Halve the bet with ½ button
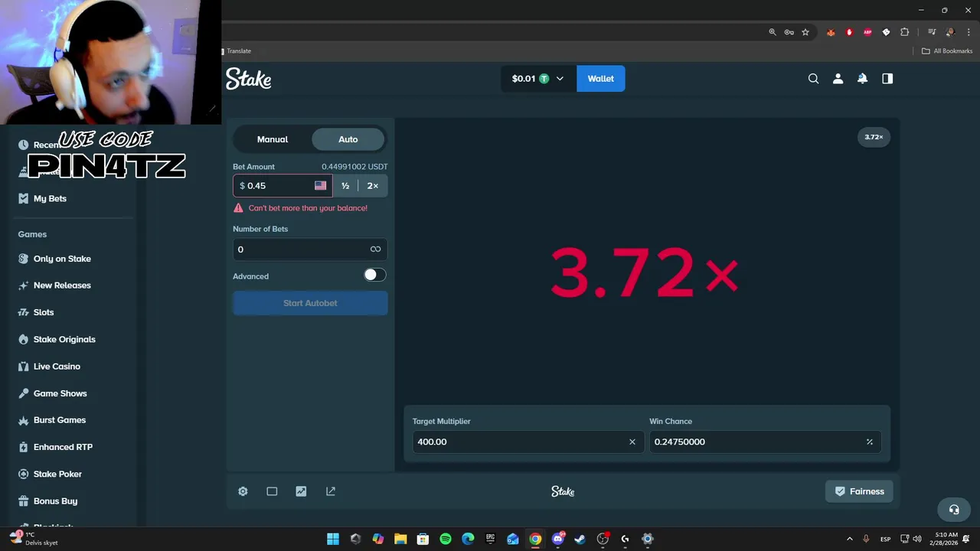Screen dimensions: 980x551 point(345,186)
